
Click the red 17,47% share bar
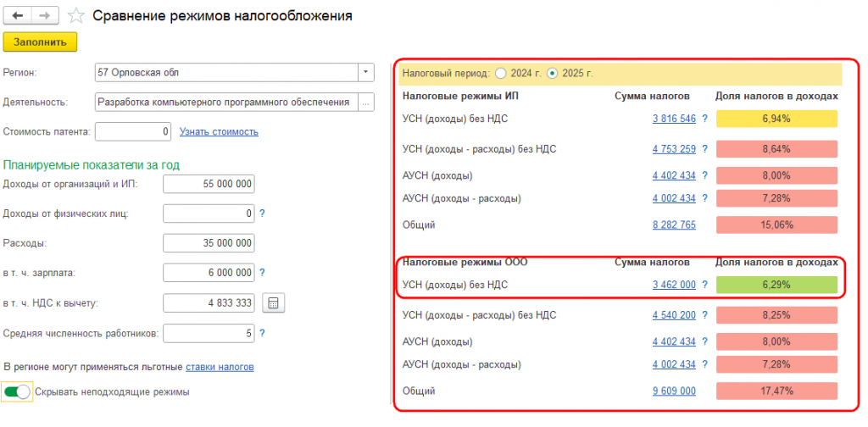[776, 391]
